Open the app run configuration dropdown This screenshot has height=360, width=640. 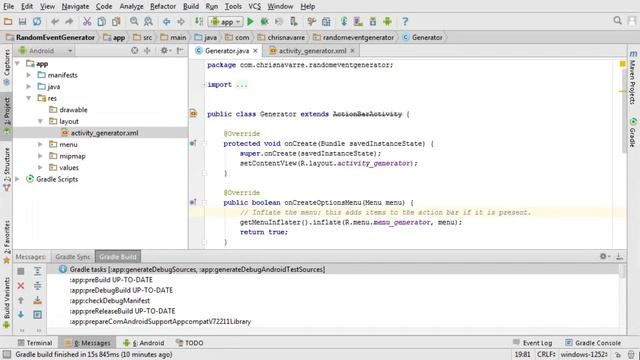coord(226,22)
